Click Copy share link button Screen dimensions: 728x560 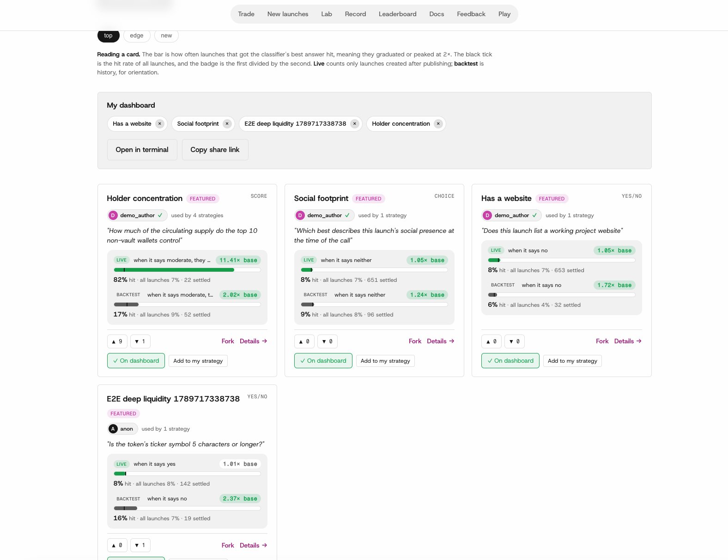point(215,150)
